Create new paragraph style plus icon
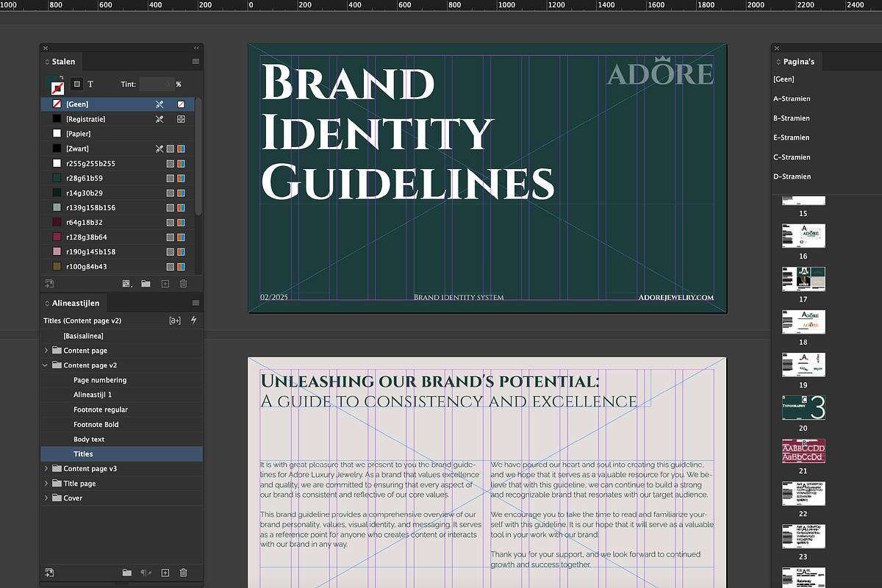 pos(165,573)
